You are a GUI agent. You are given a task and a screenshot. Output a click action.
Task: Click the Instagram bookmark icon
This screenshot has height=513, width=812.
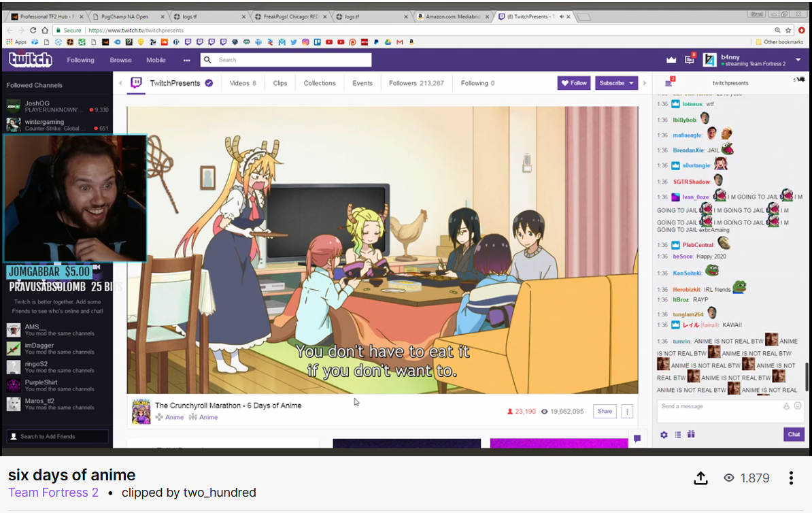coord(305,42)
